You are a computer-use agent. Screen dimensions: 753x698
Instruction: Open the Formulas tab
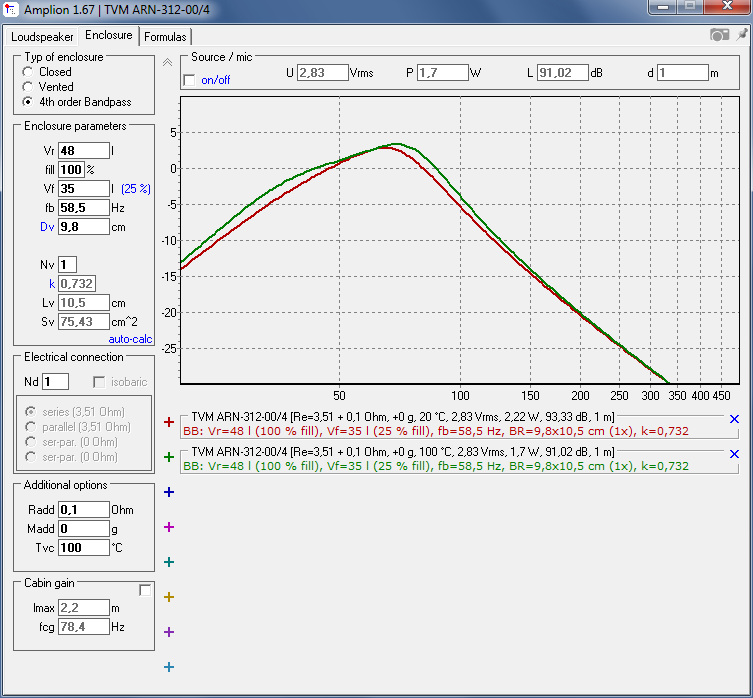(x=165, y=37)
